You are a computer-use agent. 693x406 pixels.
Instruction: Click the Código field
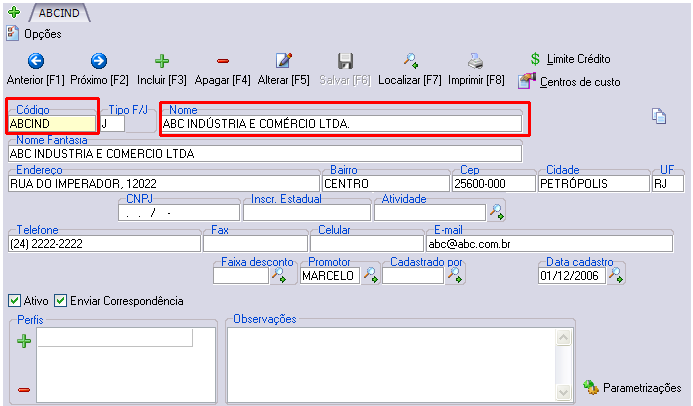[x=52, y=124]
